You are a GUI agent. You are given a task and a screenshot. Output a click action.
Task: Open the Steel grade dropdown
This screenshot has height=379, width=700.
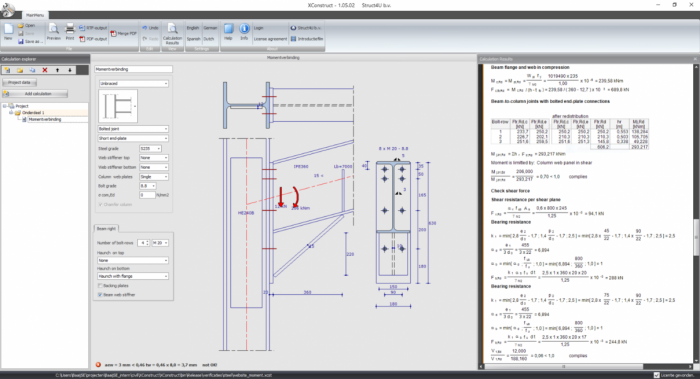(150, 149)
